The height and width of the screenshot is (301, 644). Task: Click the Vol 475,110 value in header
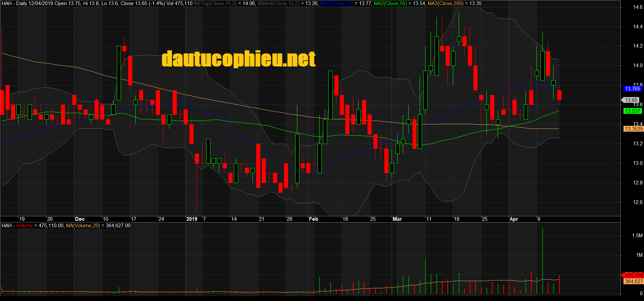[x=179, y=3]
